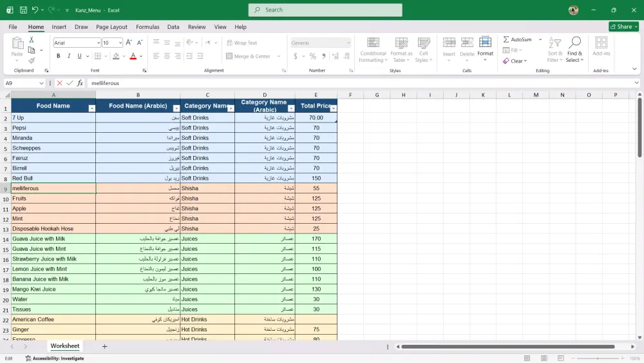The width and height of the screenshot is (644, 363).
Task: Click Increase Decimal icon
Action: [336, 56]
